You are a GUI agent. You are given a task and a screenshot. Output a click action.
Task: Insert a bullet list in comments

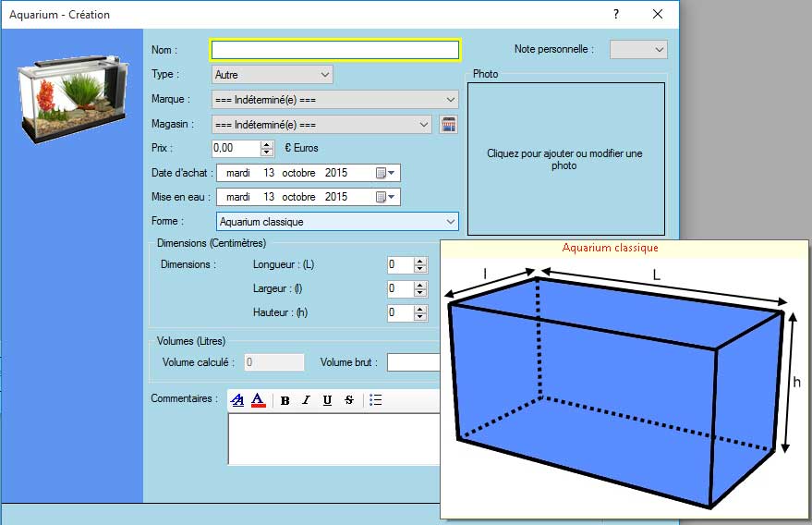coord(376,400)
